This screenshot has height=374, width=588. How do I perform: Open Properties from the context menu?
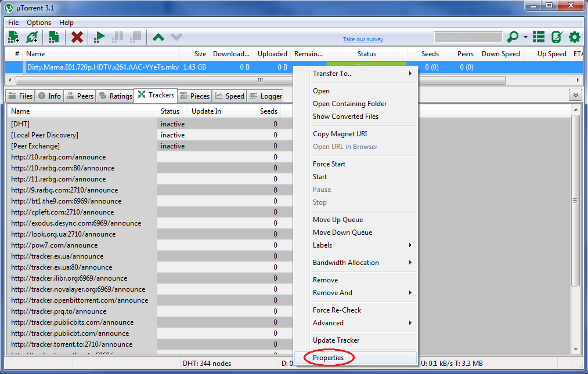(x=355, y=358)
